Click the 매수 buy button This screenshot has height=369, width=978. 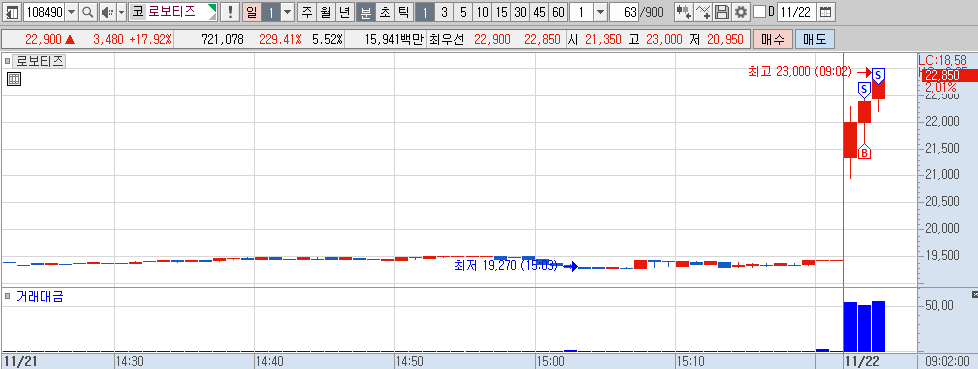772,39
